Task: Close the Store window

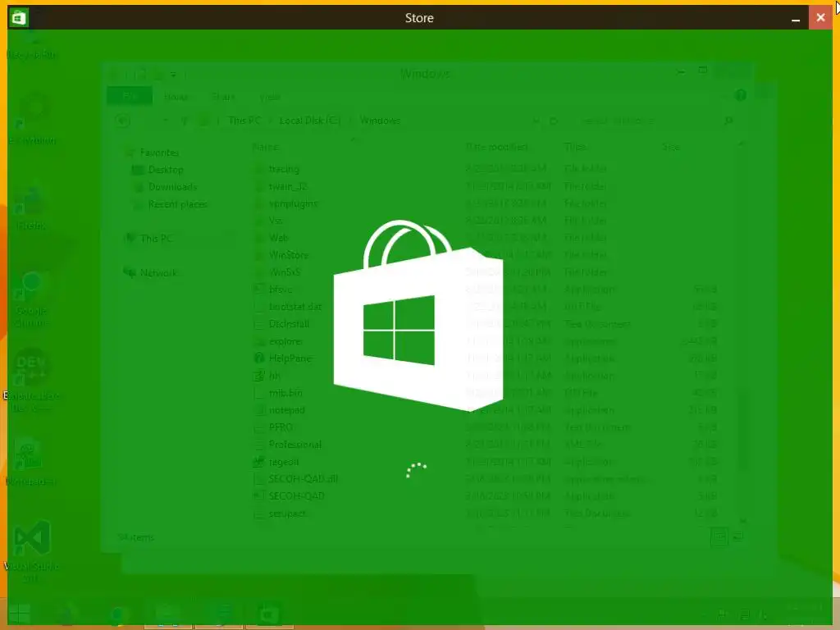Action: pos(820,18)
